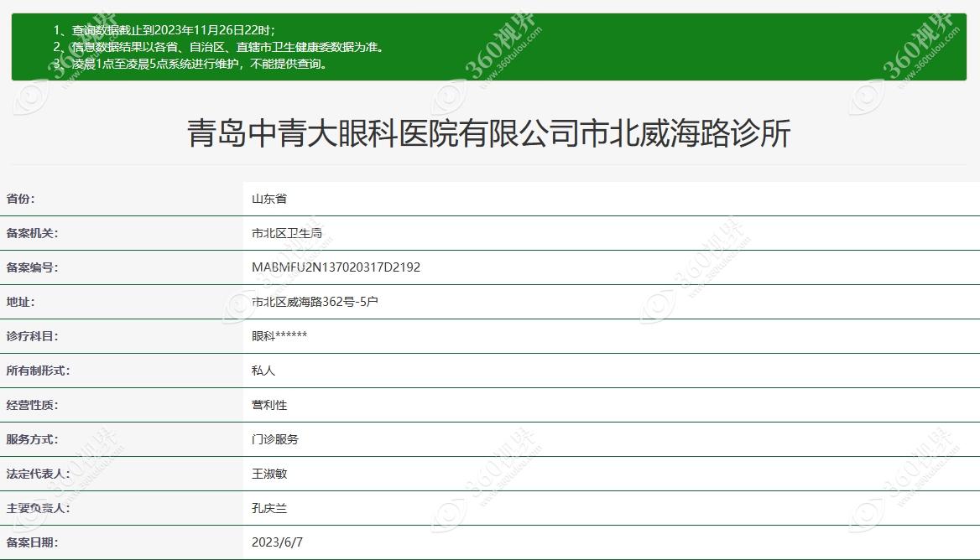
Task: Click the 备案机关 field label
Action: click(x=32, y=233)
